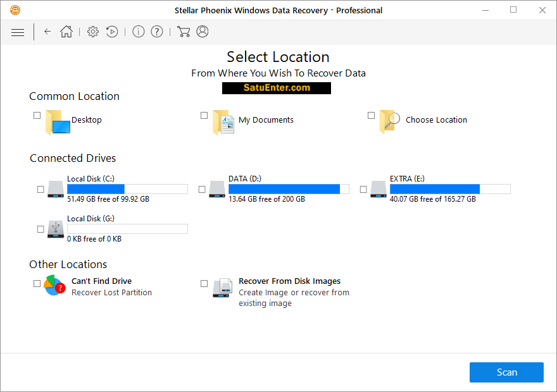Image resolution: width=557 pixels, height=392 pixels.
Task: Click 'Create Image or recover from existing image' text
Action: [x=294, y=298]
